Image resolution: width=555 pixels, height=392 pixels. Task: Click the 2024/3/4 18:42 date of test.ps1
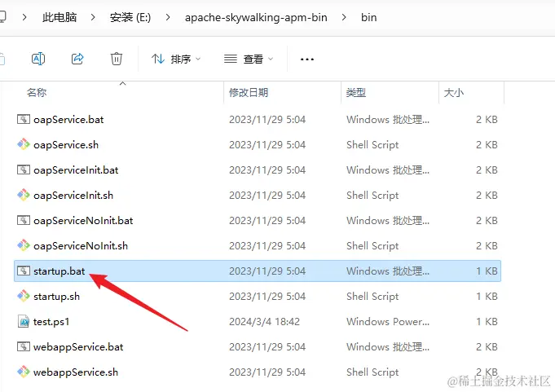click(x=264, y=322)
